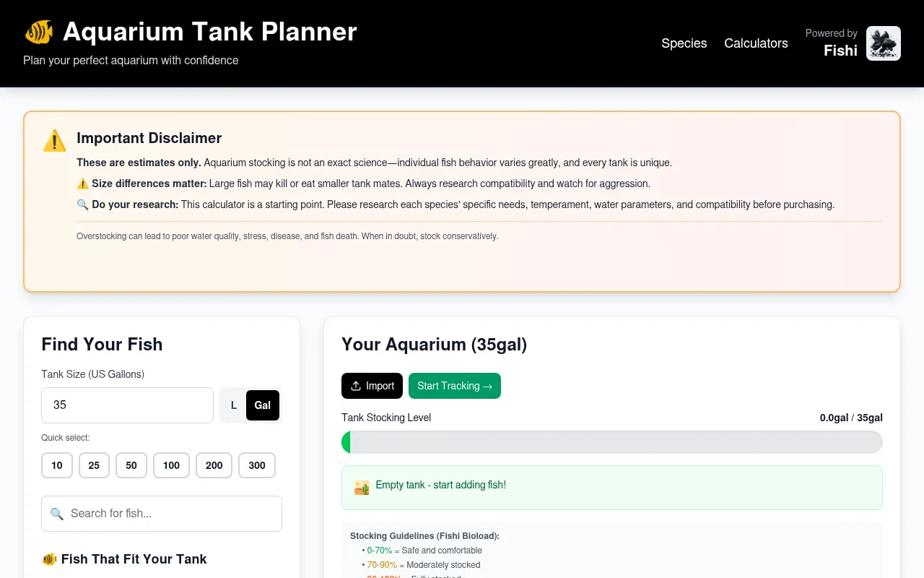The width and height of the screenshot is (924, 578).
Task: Click the warning triangle disclaimer icon
Action: 55,141
